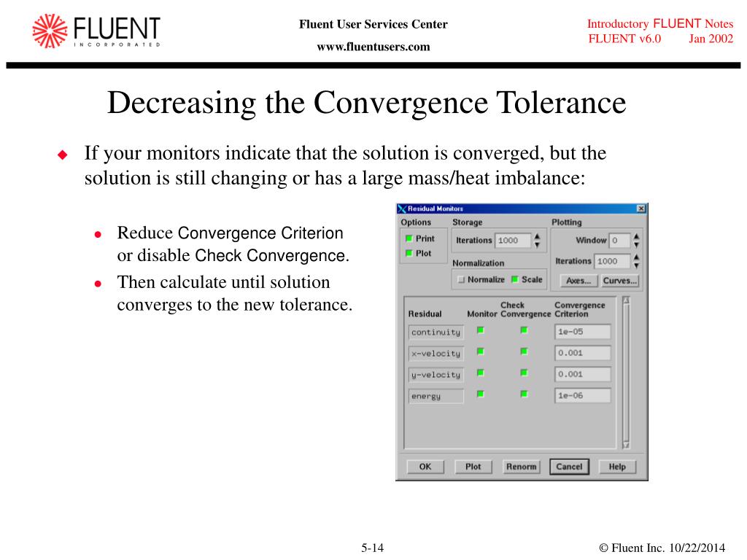The width and height of the screenshot is (747, 560).
Task: Click the 'Convergence Criterion' column header
Action: click(x=580, y=309)
